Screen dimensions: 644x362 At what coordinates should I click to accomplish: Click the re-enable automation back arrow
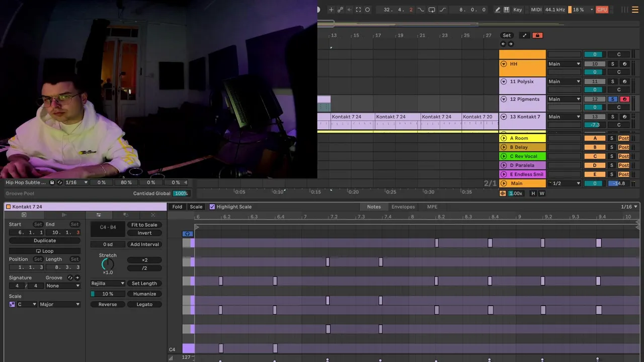coord(349,10)
